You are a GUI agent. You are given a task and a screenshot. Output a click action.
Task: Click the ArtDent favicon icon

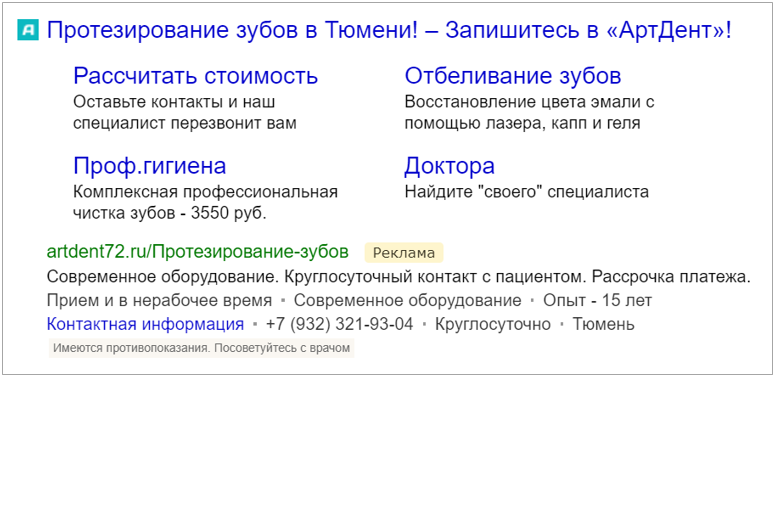(x=28, y=30)
